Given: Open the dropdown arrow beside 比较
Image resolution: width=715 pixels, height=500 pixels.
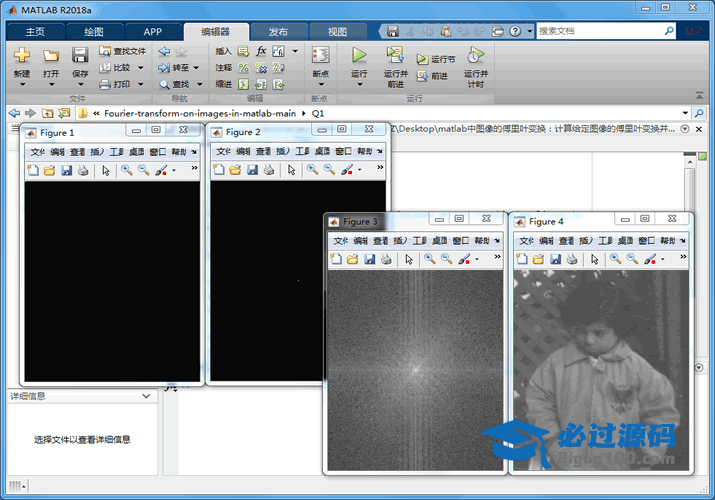Looking at the screenshot, I should [140, 68].
